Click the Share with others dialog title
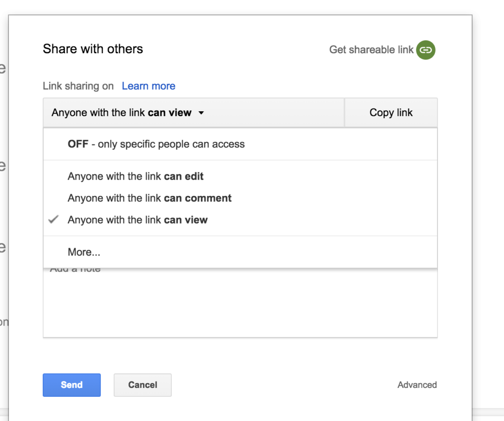Image resolution: width=504 pixels, height=421 pixels. 93,49
